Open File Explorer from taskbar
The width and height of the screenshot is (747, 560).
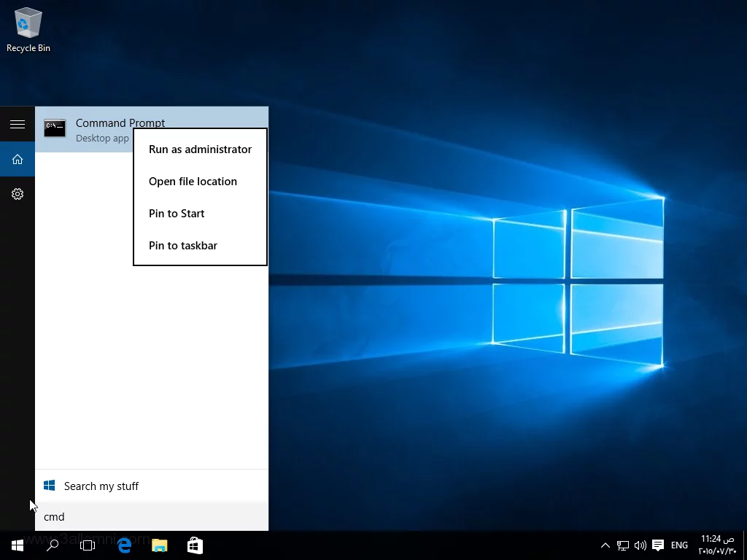click(x=159, y=545)
